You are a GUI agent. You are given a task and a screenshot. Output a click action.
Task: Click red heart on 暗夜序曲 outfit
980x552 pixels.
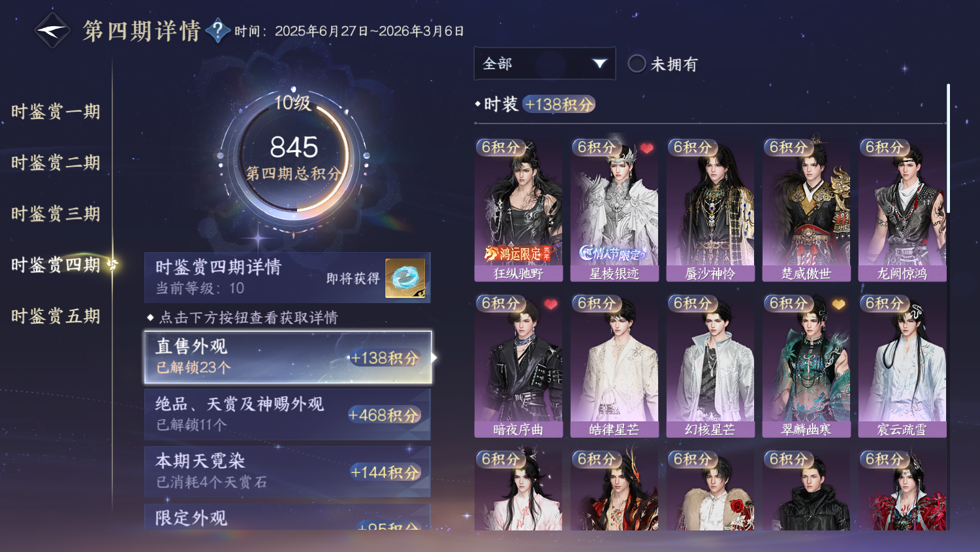[550, 304]
